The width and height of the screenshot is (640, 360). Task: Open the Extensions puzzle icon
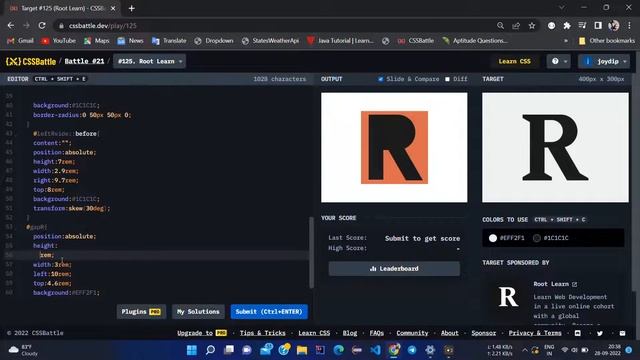click(567, 26)
